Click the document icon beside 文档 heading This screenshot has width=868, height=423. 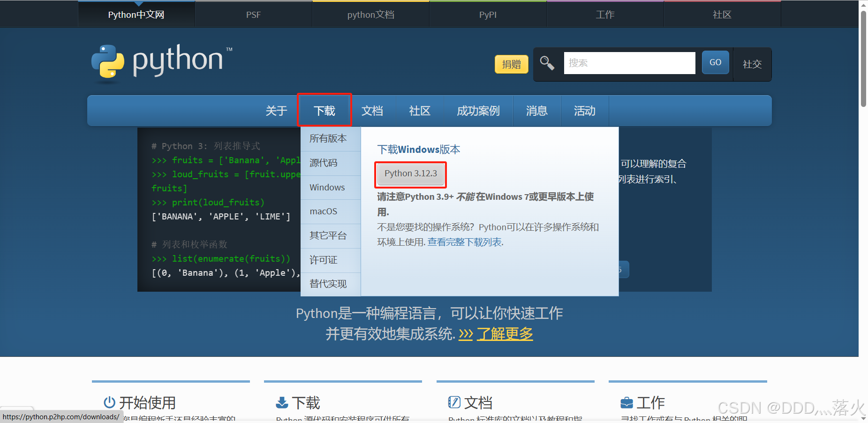coord(454,402)
